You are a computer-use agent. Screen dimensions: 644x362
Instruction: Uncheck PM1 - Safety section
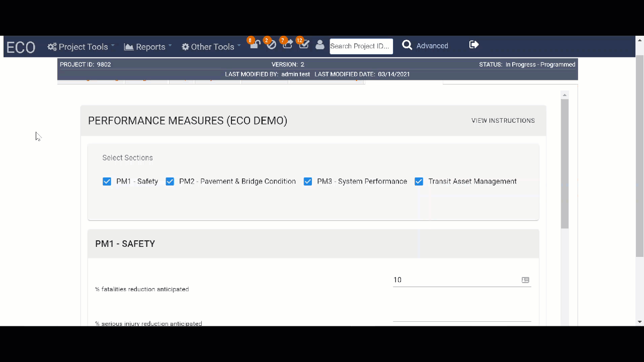tap(107, 182)
